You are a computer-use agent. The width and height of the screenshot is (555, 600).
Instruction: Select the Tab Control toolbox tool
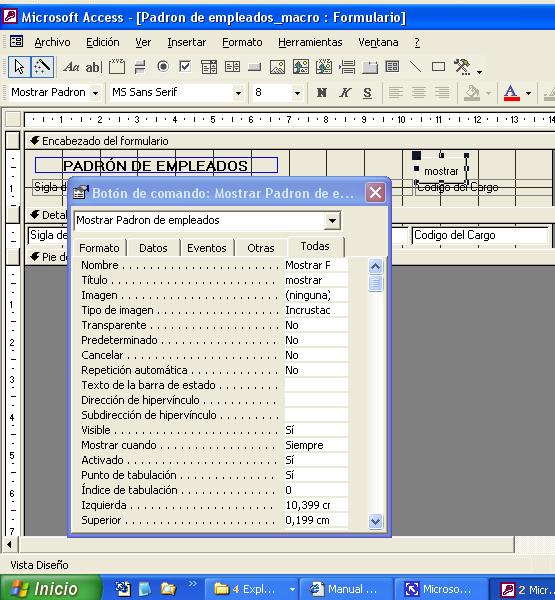(370, 67)
